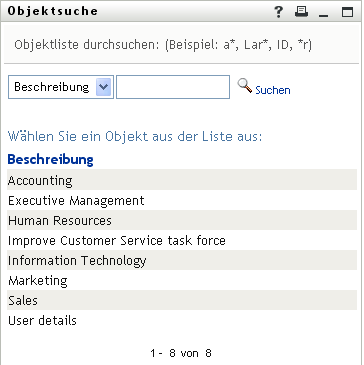
Task: Choose the Human Resources entry
Action: point(182,221)
